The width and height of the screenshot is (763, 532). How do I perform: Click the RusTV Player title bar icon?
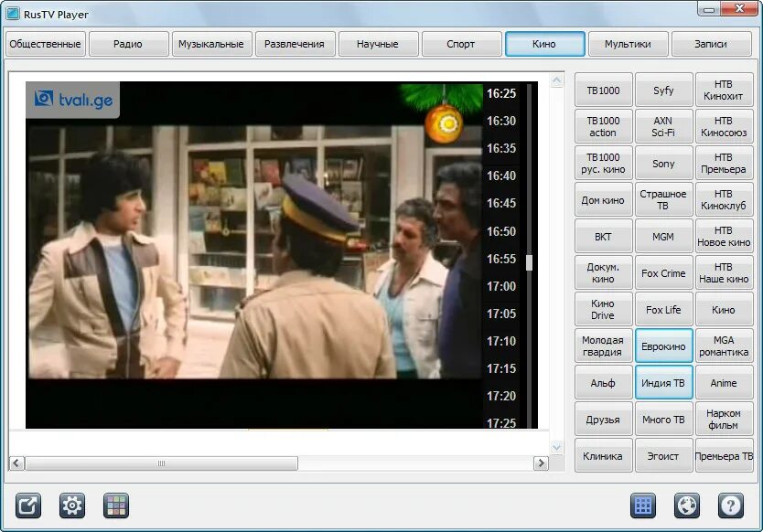click(x=13, y=14)
